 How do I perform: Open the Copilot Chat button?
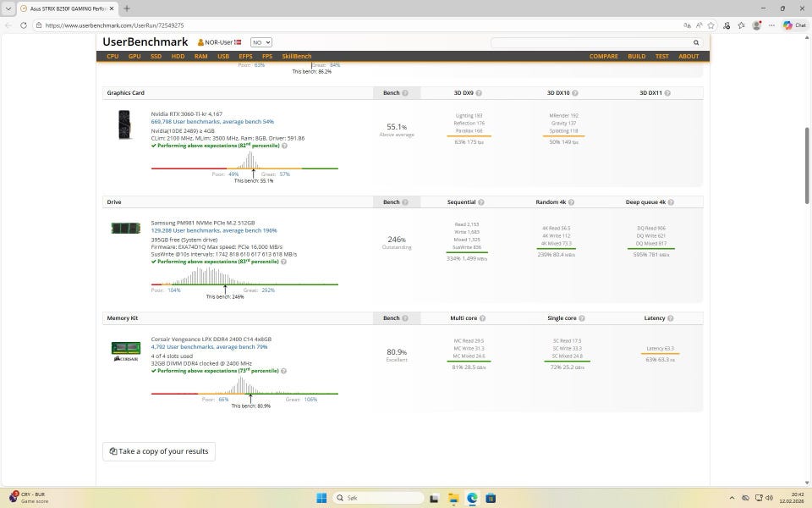click(794, 25)
